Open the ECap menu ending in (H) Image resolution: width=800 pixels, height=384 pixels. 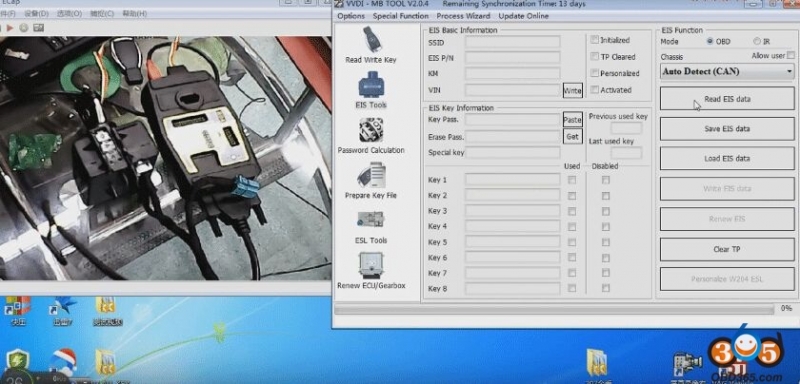tap(134, 14)
